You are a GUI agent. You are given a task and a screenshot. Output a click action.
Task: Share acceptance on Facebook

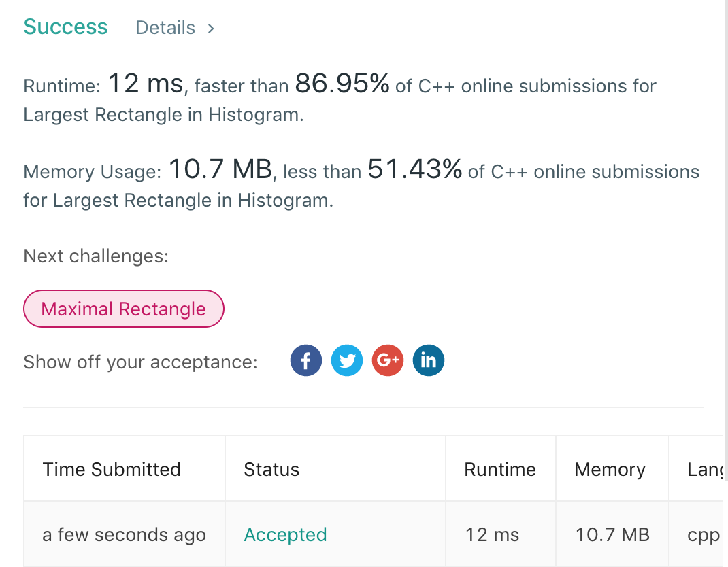pos(306,360)
